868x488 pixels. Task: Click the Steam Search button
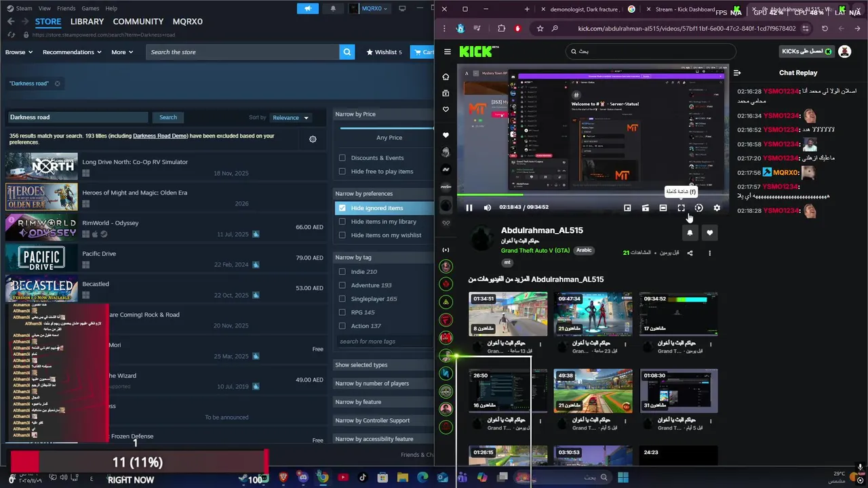167,117
